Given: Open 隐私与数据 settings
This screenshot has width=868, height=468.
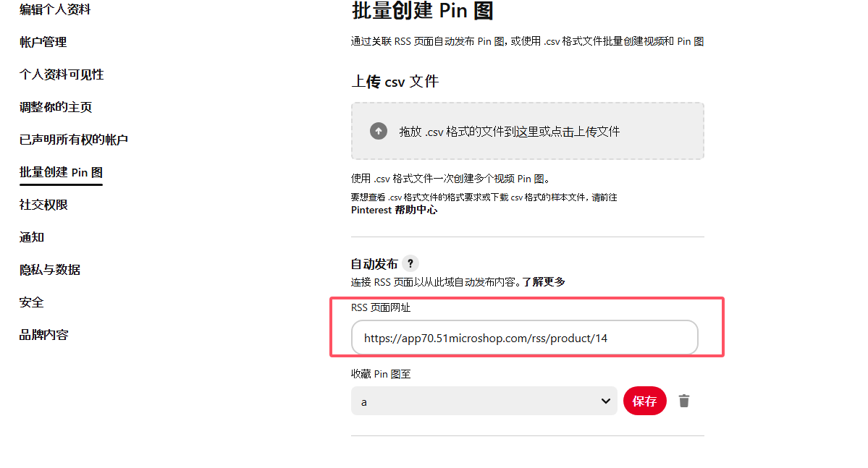Looking at the screenshot, I should pos(50,271).
